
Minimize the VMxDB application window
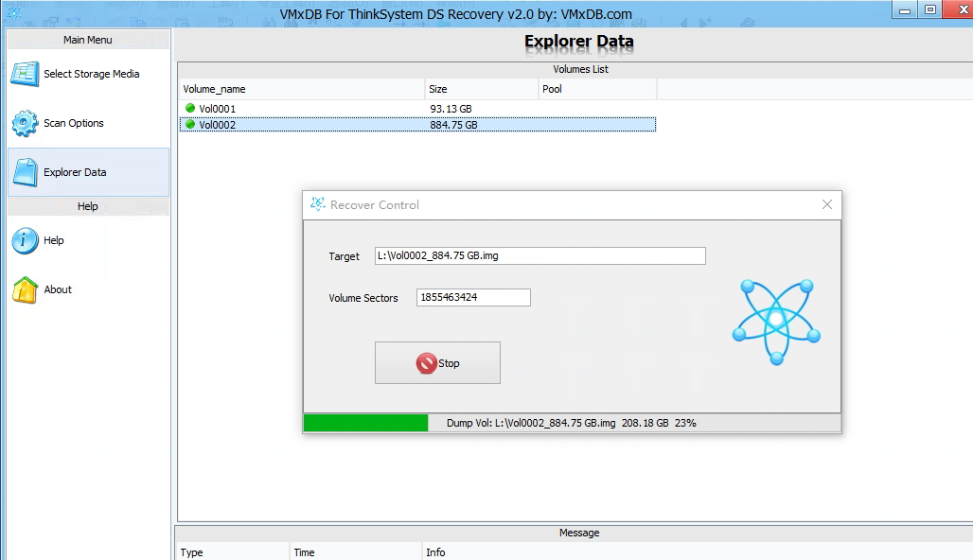point(905,9)
